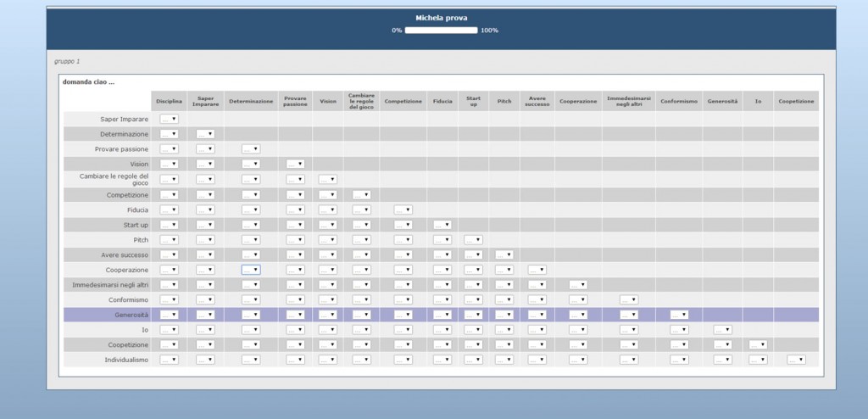868x419 pixels.
Task: Open the Avere successo row Pitch dropdown
Action: [x=504, y=254]
